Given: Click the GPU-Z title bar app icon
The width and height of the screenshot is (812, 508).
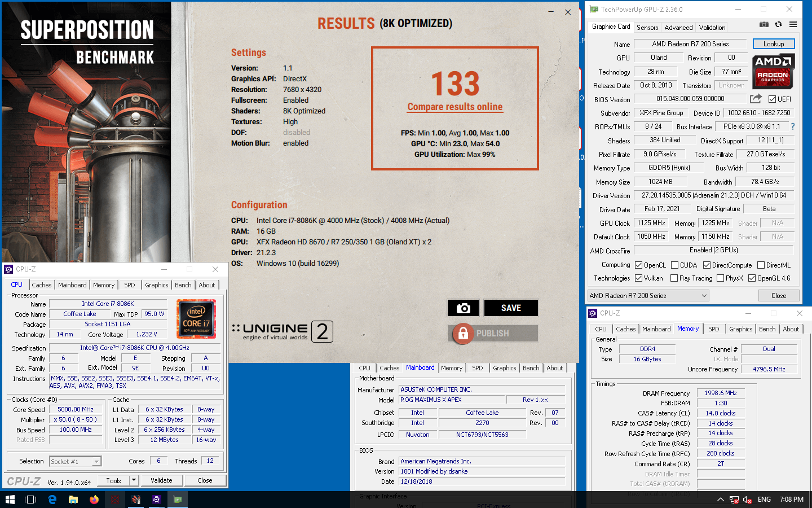Looking at the screenshot, I should (x=594, y=9).
